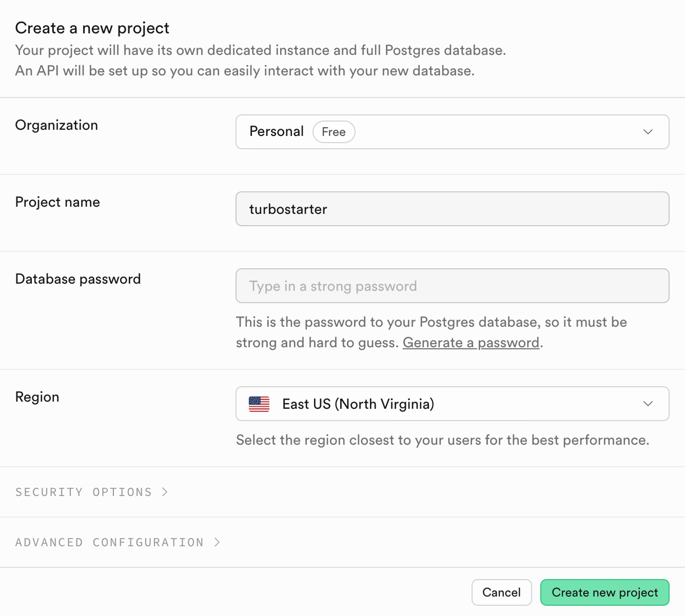
Task: Click the Type in a strong password placeholder
Action: [333, 286]
